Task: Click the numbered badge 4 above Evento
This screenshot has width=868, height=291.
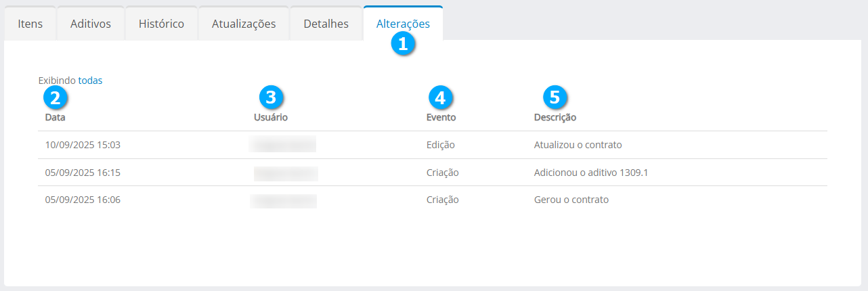Action: tap(440, 97)
